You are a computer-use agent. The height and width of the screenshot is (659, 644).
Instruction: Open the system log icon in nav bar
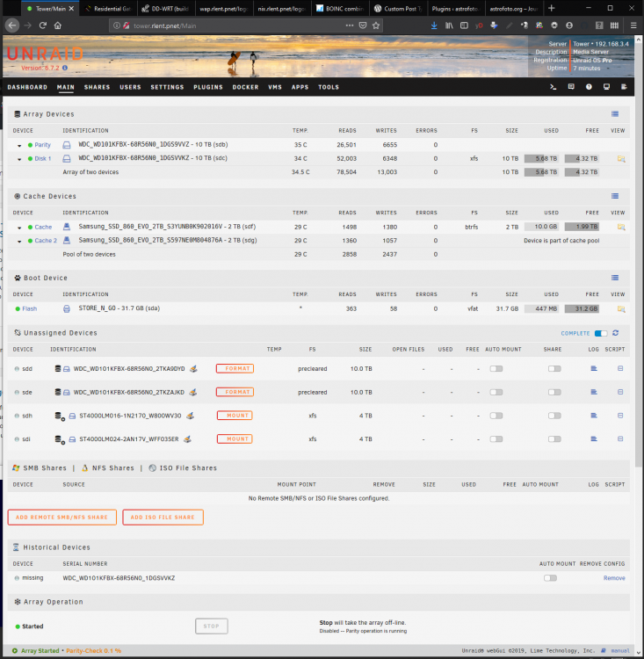click(x=624, y=87)
